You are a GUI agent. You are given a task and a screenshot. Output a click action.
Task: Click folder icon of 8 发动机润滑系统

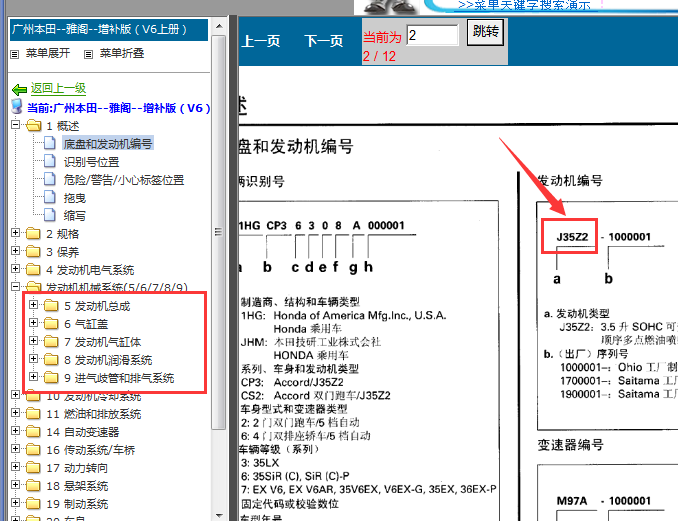51,360
